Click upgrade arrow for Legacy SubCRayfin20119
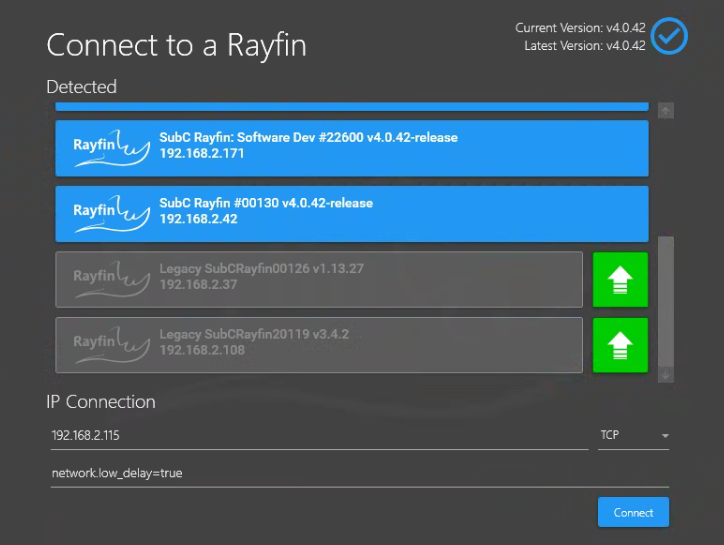The image size is (724, 545). tap(620, 345)
